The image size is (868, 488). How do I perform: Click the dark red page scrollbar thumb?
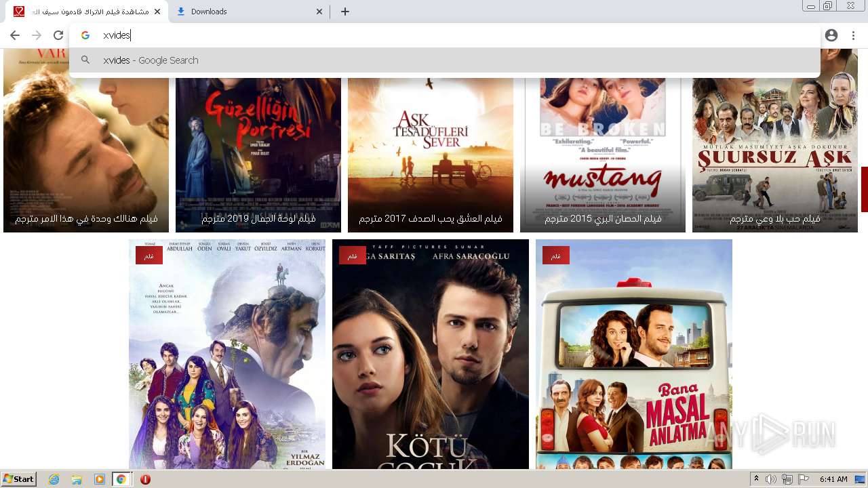pyautogui.click(x=865, y=189)
